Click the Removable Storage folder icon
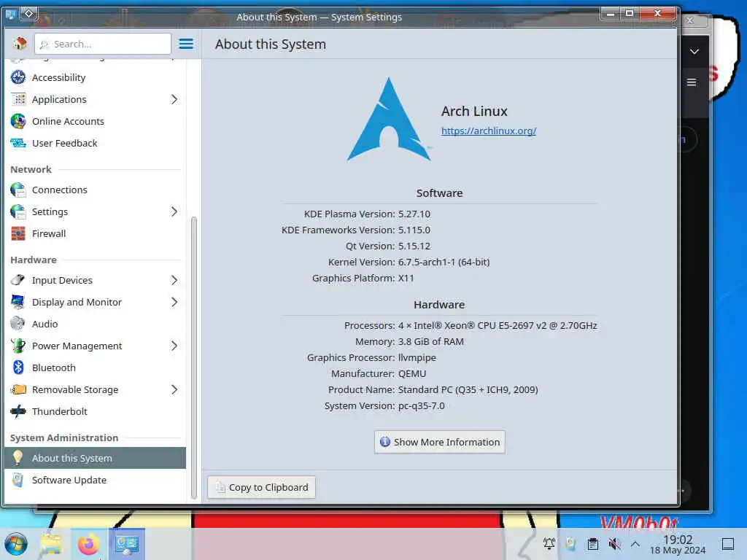Screen dimensions: 747x560 click(x=18, y=389)
